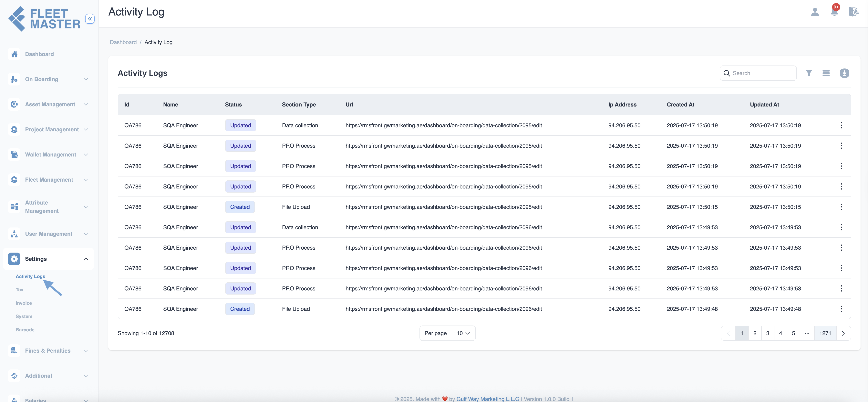
Task: Click the Wallet Management sidebar icon
Action: click(x=14, y=155)
